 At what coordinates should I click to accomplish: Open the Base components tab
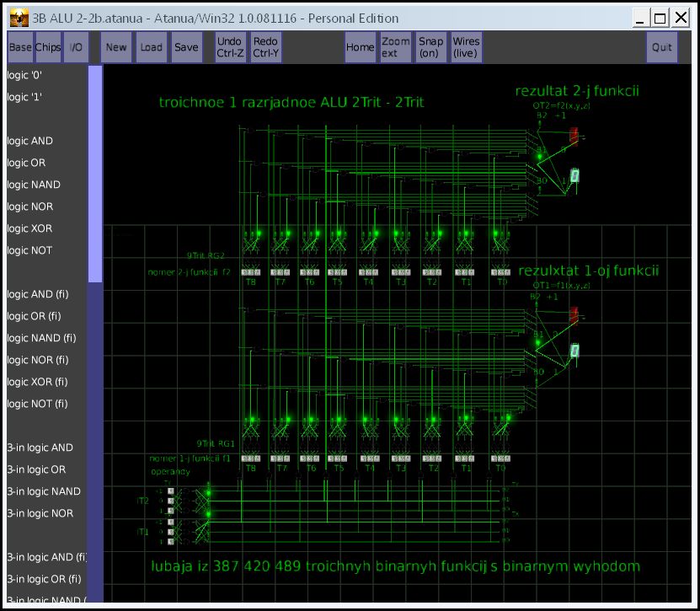pos(20,47)
